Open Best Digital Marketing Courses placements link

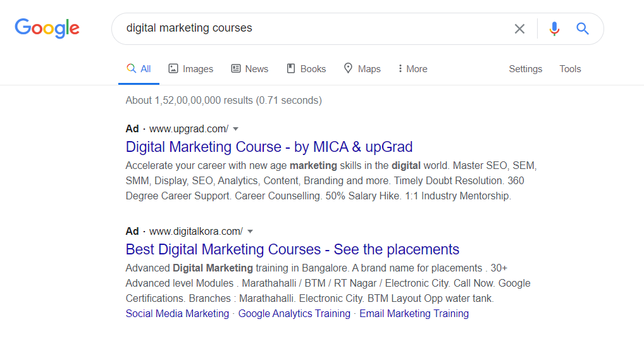292,249
